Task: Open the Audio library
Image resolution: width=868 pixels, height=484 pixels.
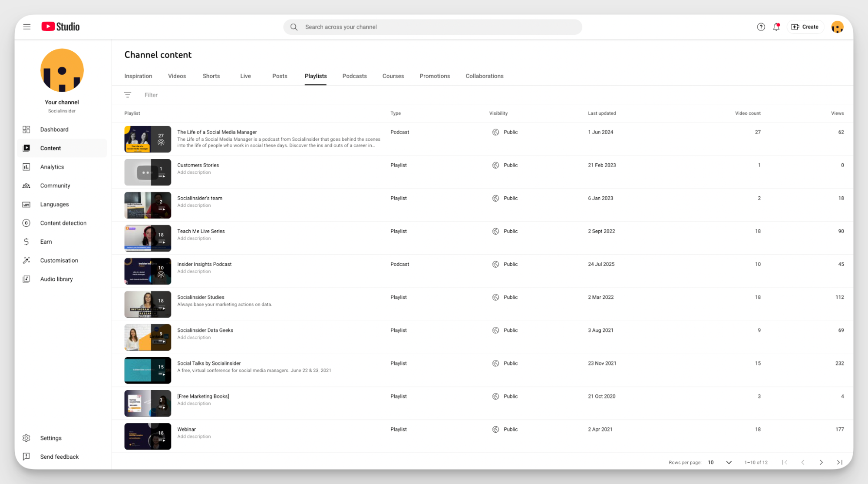Action: coord(56,278)
